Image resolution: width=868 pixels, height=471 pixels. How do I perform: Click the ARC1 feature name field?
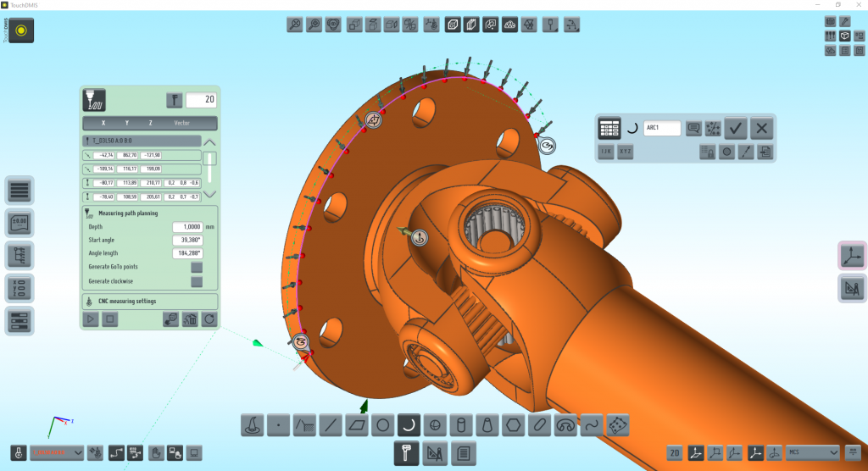[662, 128]
